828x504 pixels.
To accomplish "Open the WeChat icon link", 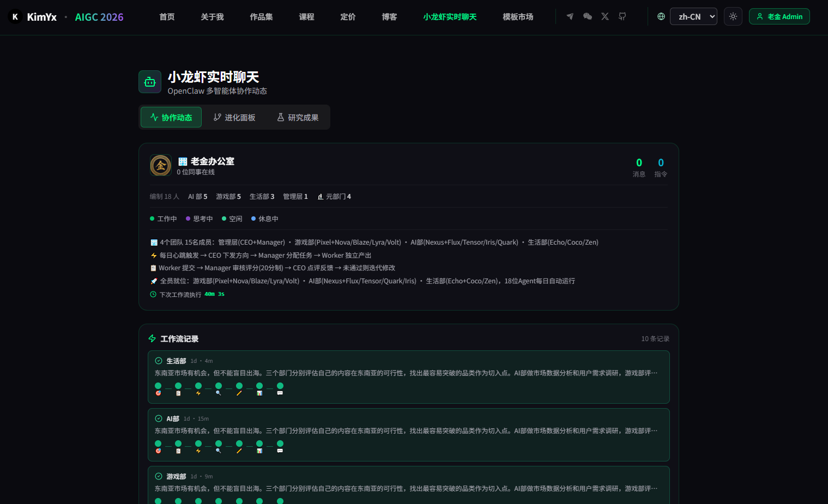I will point(587,17).
